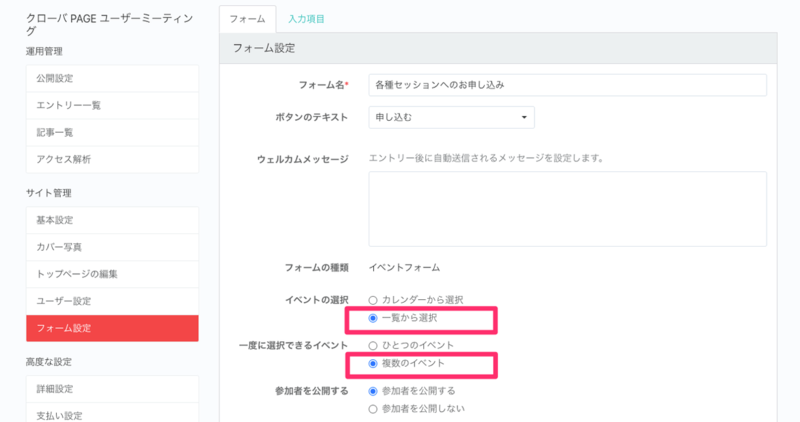Open 公開設定 in sidebar
Viewport: 800px width, 422px height.
pos(112,79)
